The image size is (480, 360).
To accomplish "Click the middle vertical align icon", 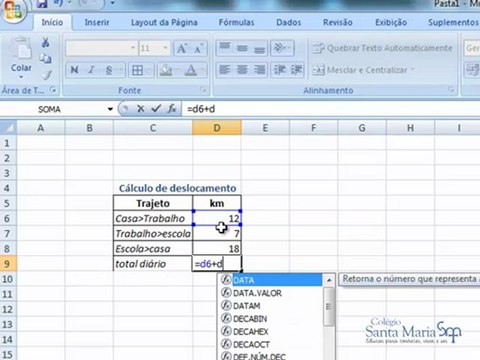I will tap(242, 48).
